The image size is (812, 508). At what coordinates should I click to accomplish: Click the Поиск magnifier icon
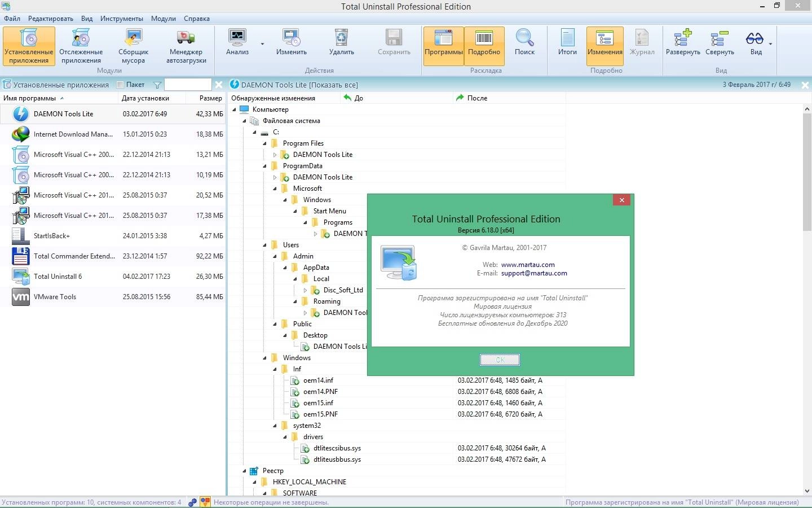click(x=524, y=38)
